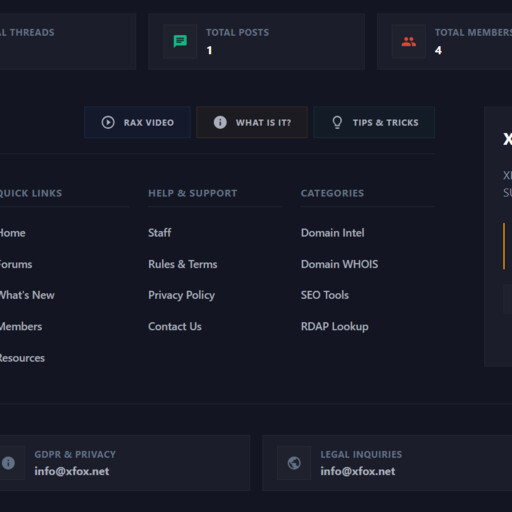Screen dimensions: 512x512
Task: Click the THREADS stat label
Action: pyautogui.click(x=27, y=32)
